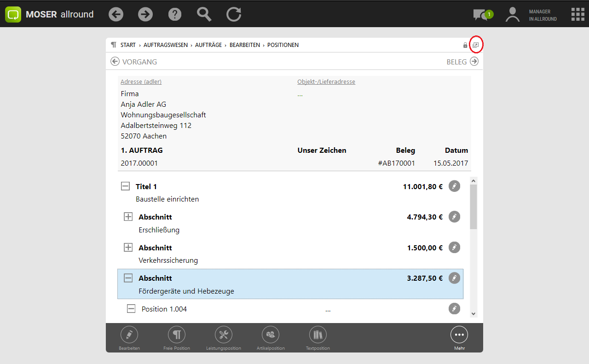Open the apps grid menu
The width and height of the screenshot is (589, 364).
tap(577, 14)
